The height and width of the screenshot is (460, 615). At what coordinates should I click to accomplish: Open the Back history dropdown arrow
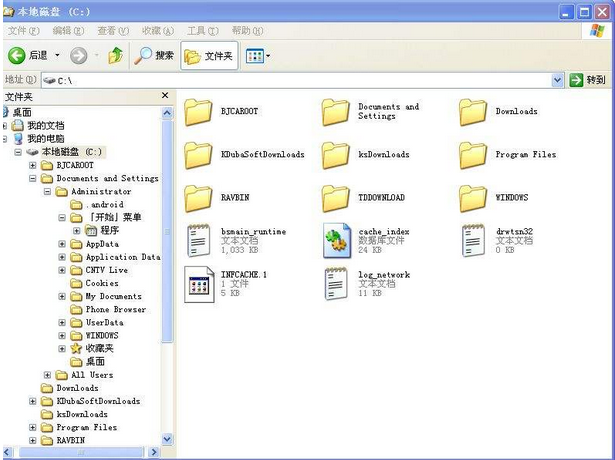click(x=57, y=55)
